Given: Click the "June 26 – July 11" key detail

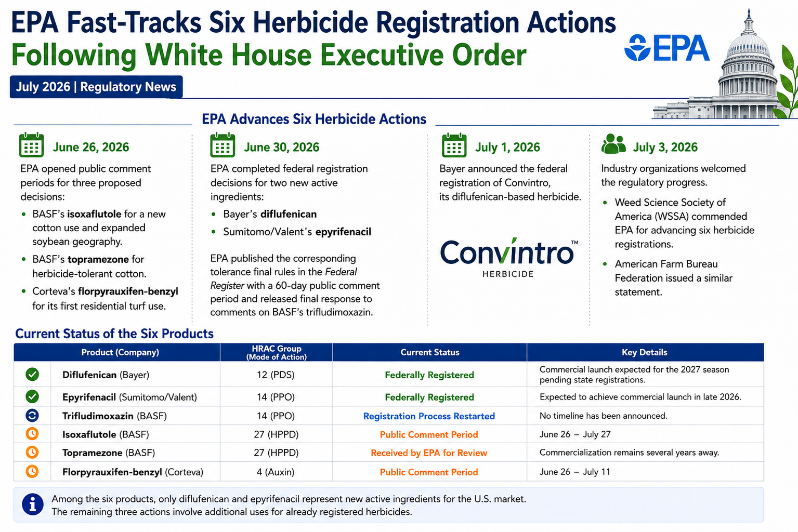Looking at the screenshot, I should pyautogui.click(x=574, y=472).
